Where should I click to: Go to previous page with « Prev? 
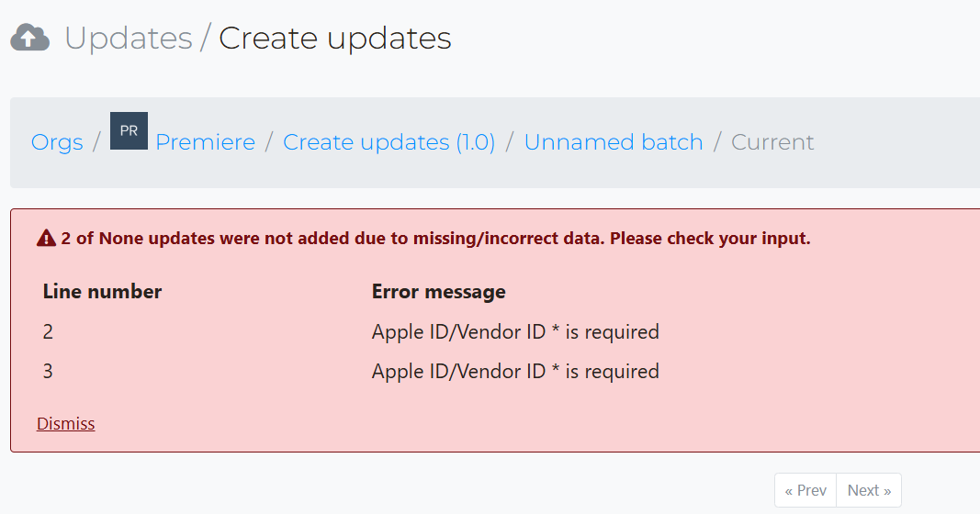[805, 490]
